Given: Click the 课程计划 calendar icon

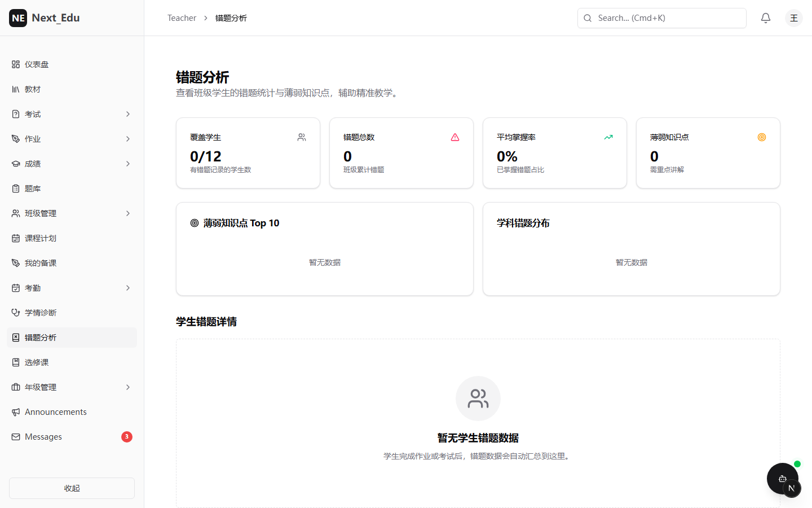Looking at the screenshot, I should pos(16,238).
